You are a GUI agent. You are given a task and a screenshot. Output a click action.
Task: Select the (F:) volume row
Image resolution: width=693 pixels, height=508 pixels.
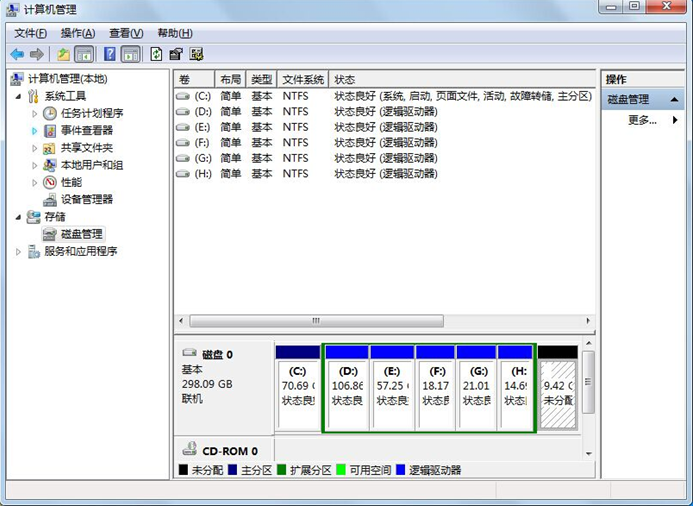coord(385,142)
